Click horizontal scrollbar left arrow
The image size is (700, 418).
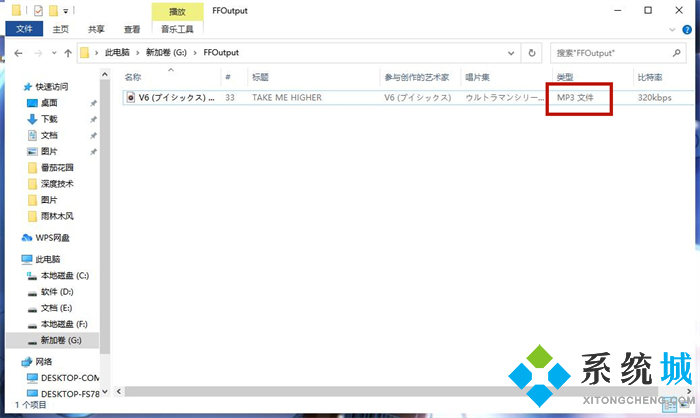coord(119,392)
